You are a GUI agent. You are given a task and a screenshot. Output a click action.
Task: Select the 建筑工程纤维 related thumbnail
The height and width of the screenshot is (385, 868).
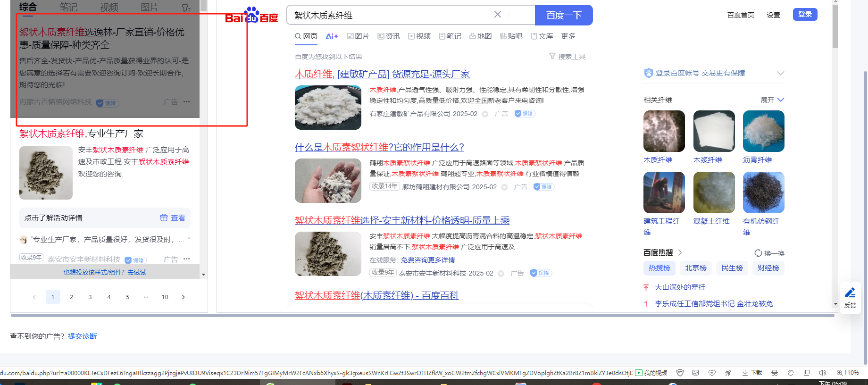click(x=664, y=192)
